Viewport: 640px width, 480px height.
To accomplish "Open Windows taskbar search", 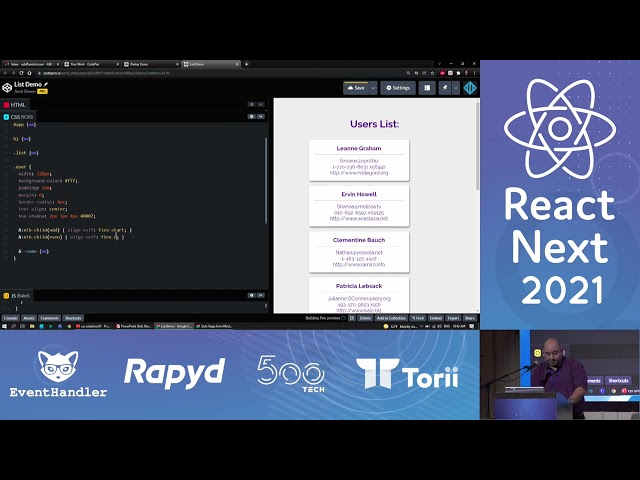I will tap(13, 326).
